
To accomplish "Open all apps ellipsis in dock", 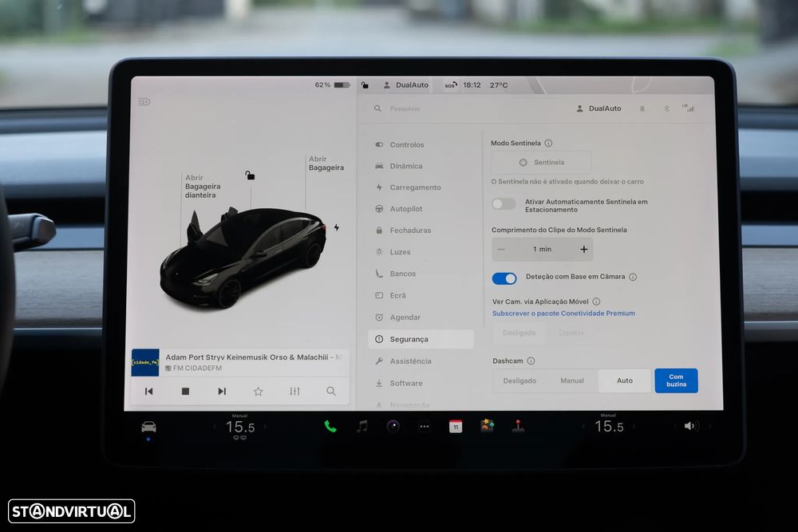I will (x=424, y=427).
